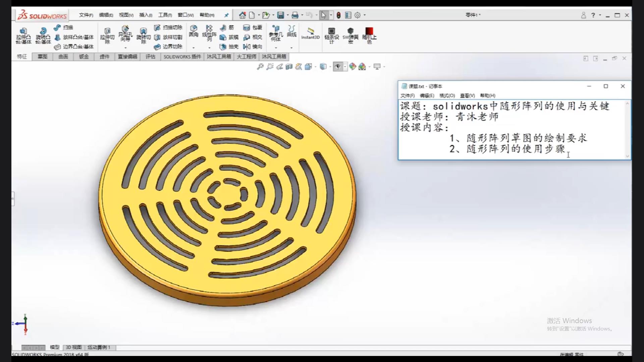Open the File Properties icon
644x362 pixels.
pos(348,15)
